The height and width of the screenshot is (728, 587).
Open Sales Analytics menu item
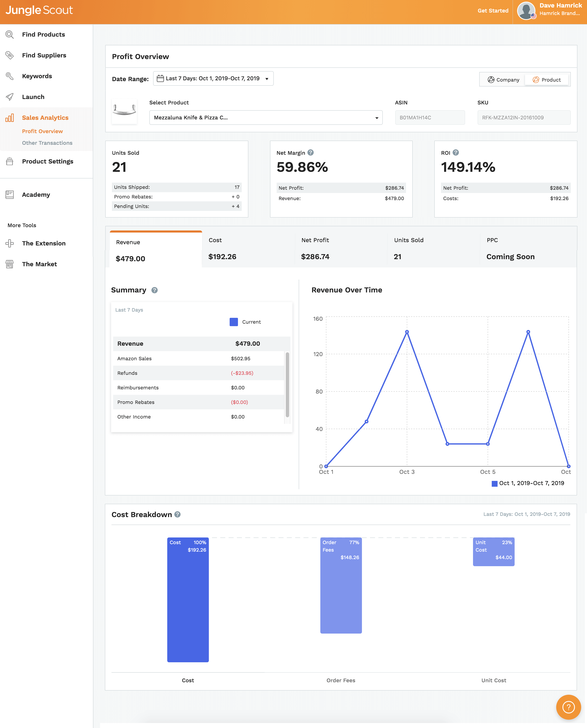point(45,118)
